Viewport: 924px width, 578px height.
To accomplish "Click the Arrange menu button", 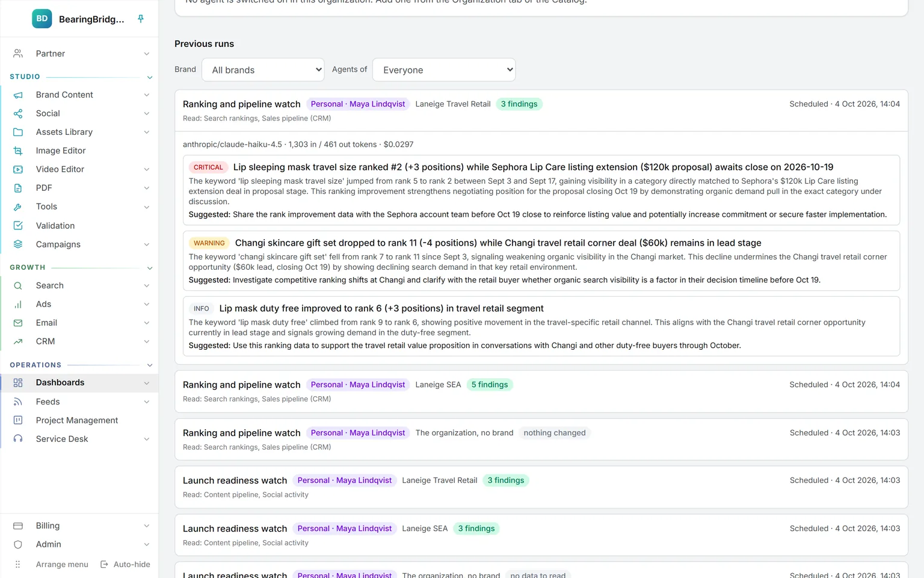I will (51, 565).
